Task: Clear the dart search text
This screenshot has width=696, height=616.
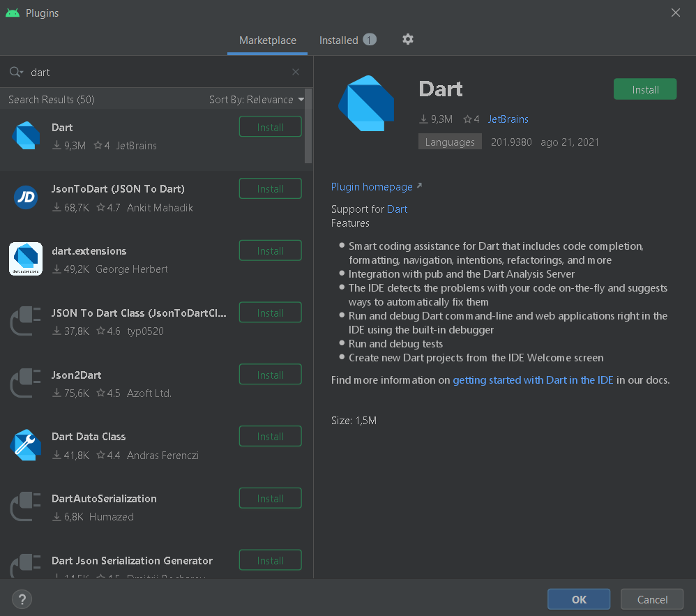Action: pyautogui.click(x=296, y=72)
